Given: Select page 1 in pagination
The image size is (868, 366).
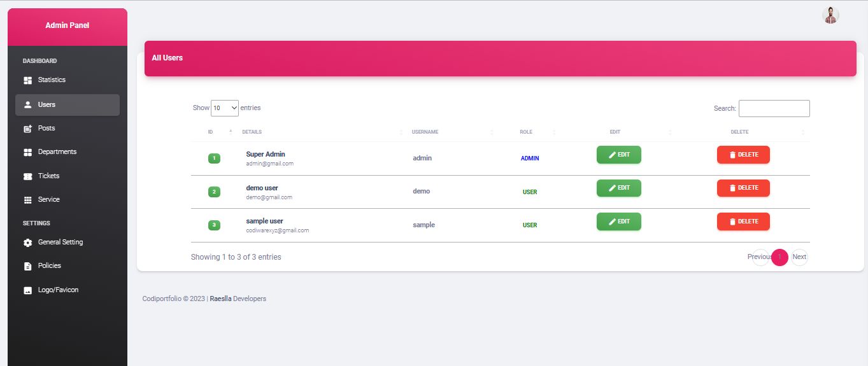Looking at the screenshot, I should point(779,257).
